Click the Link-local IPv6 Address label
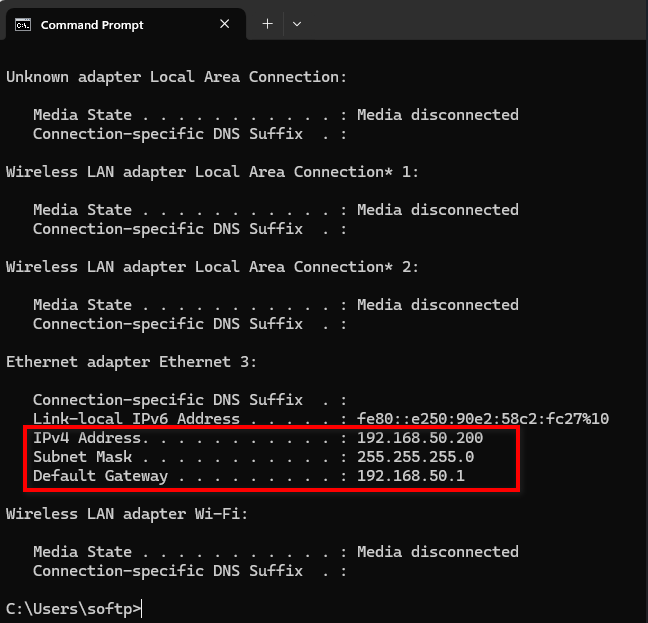 136,419
